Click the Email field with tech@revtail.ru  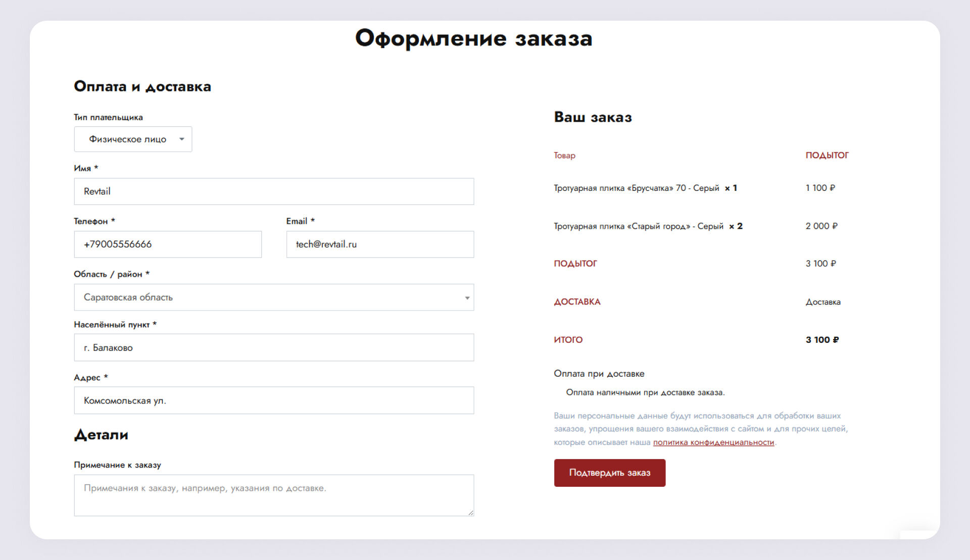(x=379, y=244)
